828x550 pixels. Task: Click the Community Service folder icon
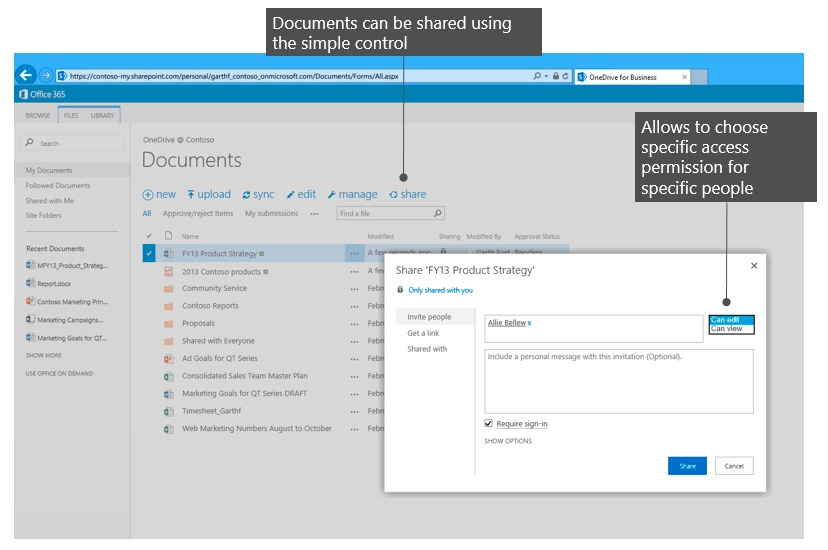[x=168, y=289]
